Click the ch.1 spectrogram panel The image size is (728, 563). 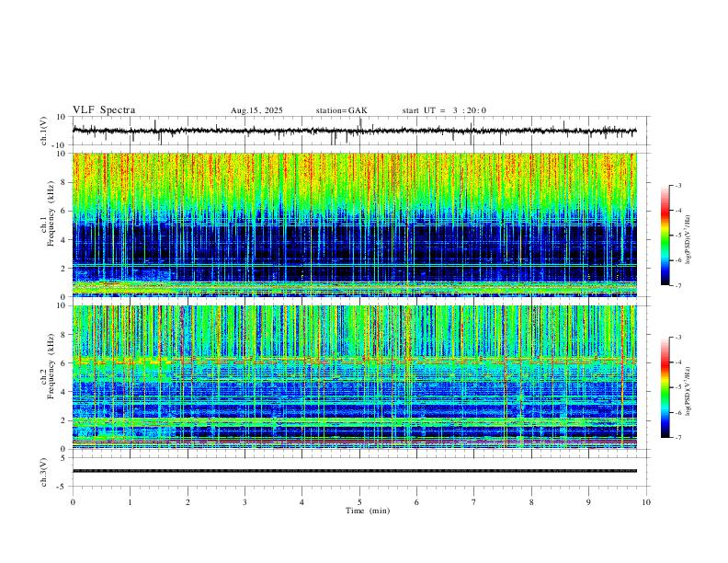[355, 224]
